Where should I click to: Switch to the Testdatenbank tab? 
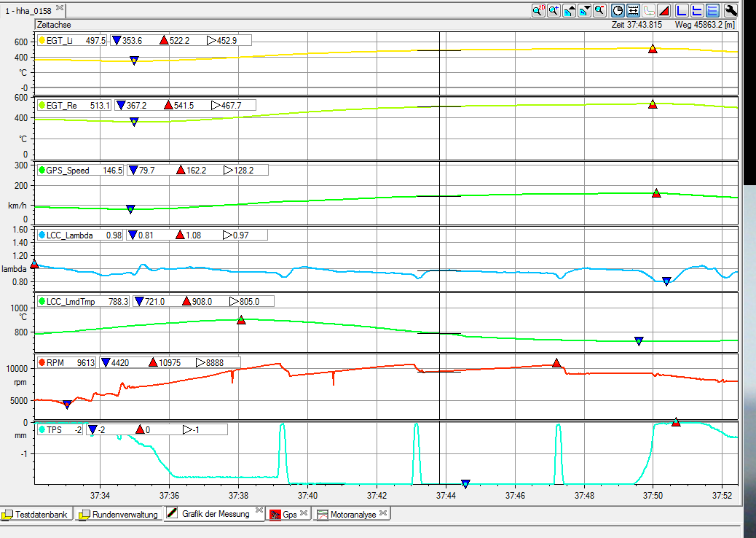(36, 514)
